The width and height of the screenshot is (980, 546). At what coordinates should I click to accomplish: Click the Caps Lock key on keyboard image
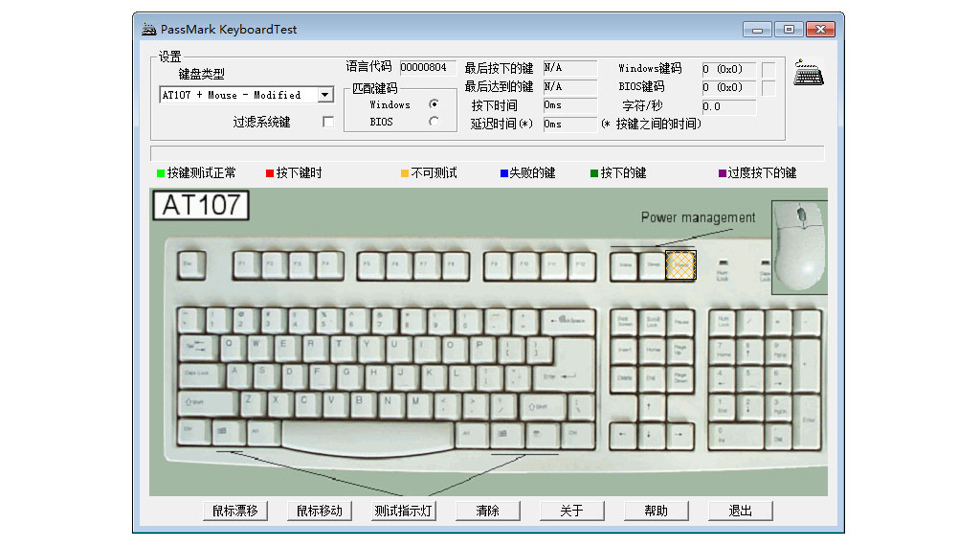[201, 375]
